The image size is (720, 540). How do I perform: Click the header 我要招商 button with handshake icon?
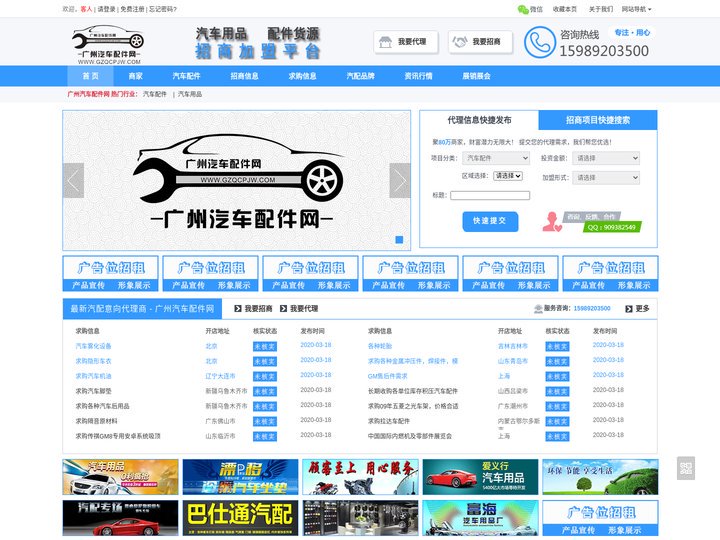pyautogui.click(x=480, y=42)
